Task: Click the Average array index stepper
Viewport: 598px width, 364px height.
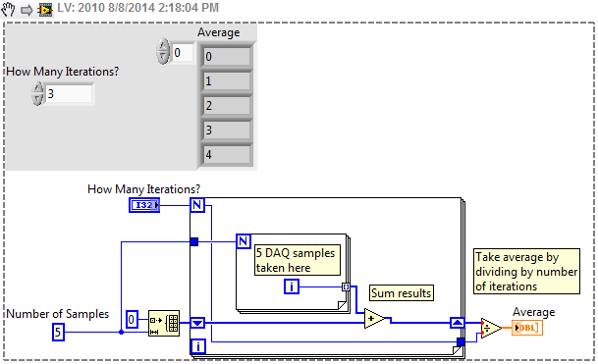Action: pos(163,51)
